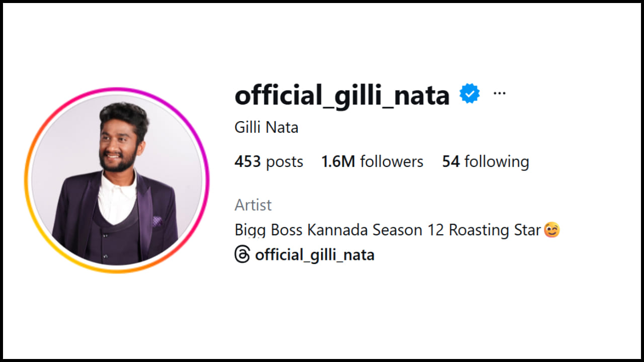Click the 453 posts count
Viewport: 644px width, 362px height.
click(x=269, y=162)
